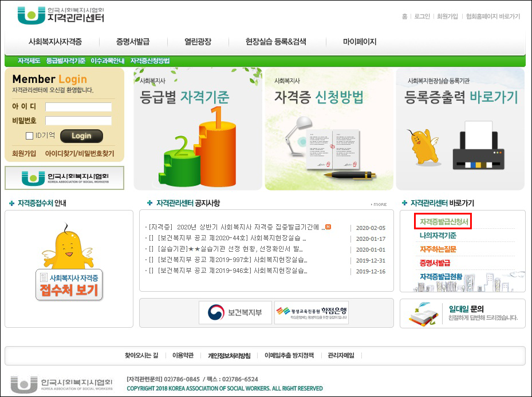Click the 학점은행 logo banner
Screen dimensions: 532x397
[x=311, y=313]
